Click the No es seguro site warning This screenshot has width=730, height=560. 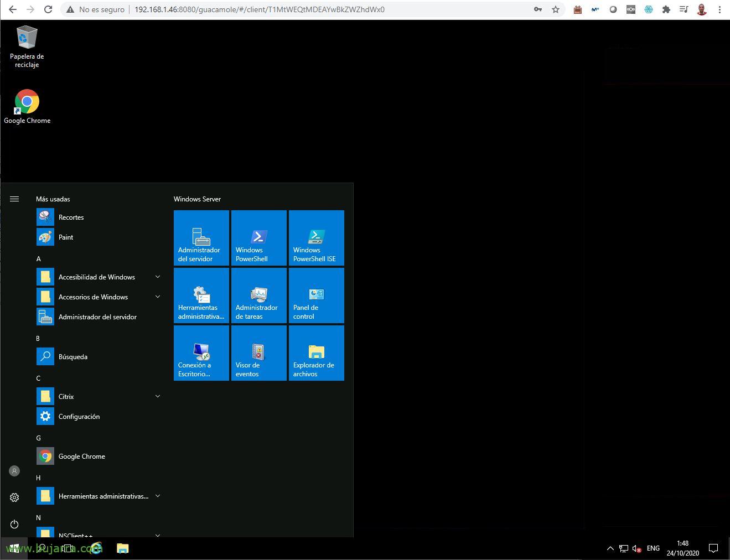click(x=95, y=9)
